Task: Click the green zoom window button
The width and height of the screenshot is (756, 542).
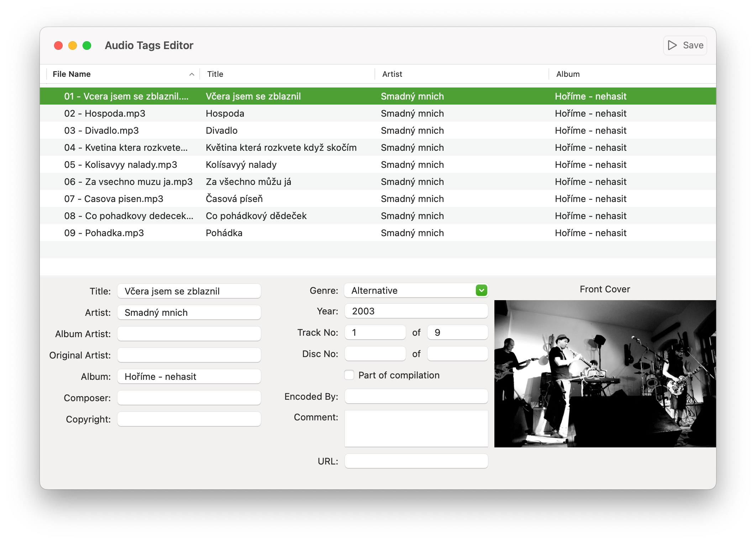Action: tap(87, 46)
